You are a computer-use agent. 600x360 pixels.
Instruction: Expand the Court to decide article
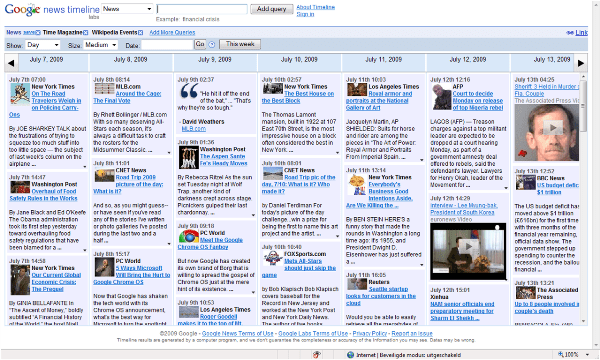(x=505, y=188)
